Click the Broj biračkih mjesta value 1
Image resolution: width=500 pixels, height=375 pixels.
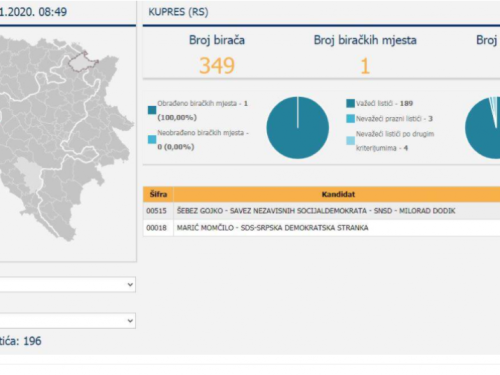365,66
